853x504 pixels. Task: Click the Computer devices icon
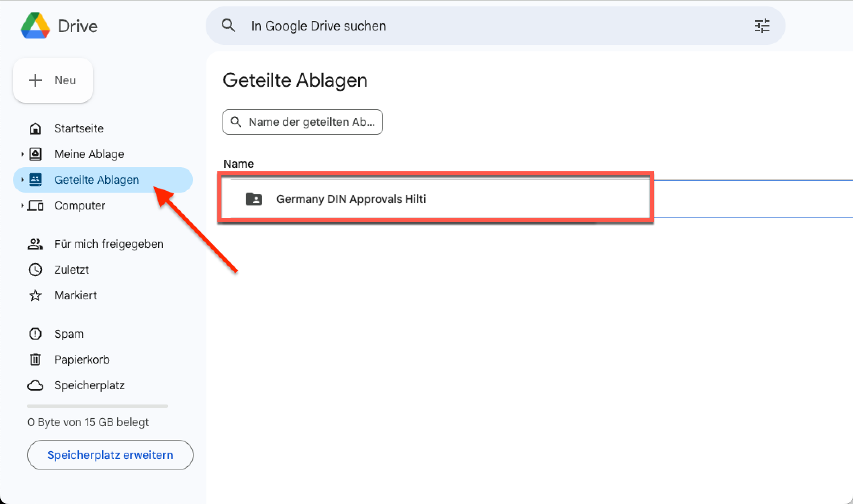pos(35,205)
